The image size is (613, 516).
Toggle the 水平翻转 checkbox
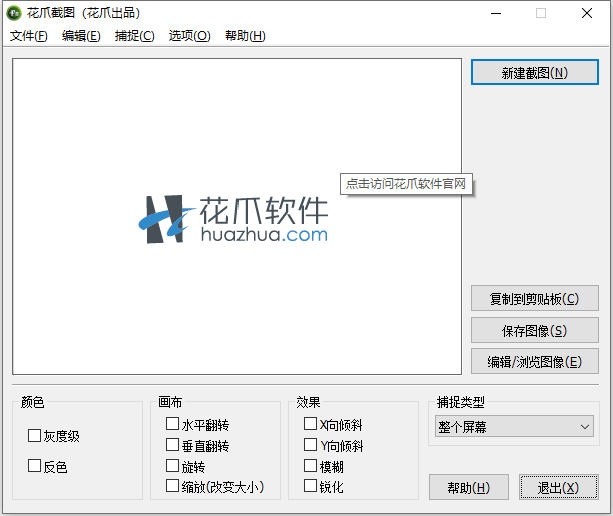pyautogui.click(x=172, y=424)
